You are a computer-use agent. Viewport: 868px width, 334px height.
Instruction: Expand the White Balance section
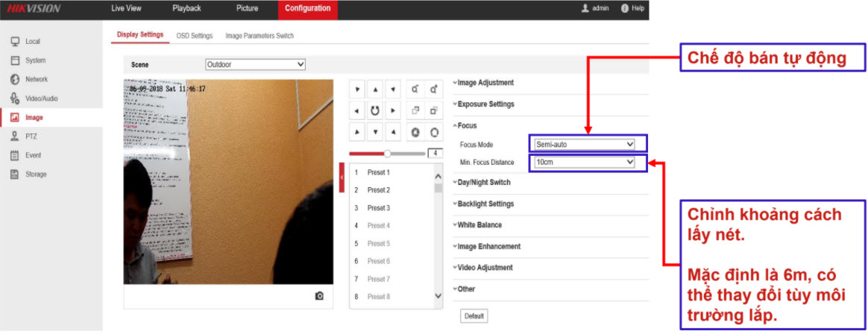tap(479, 225)
